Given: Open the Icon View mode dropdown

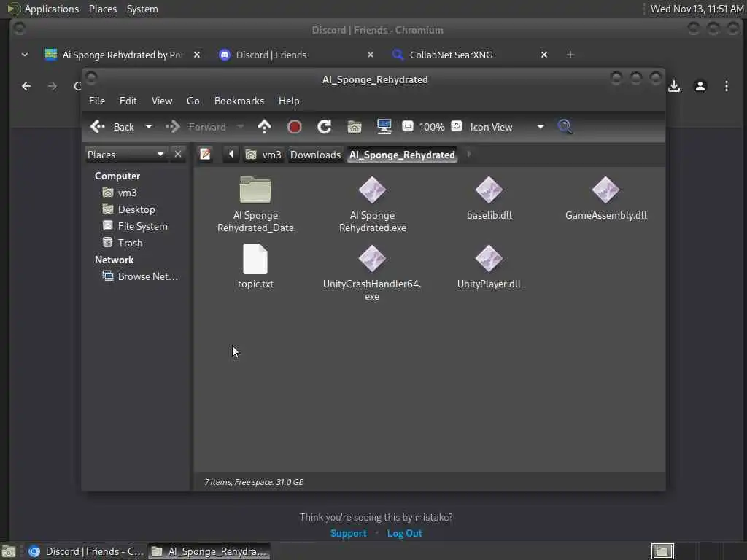Looking at the screenshot, I should 507,127.
